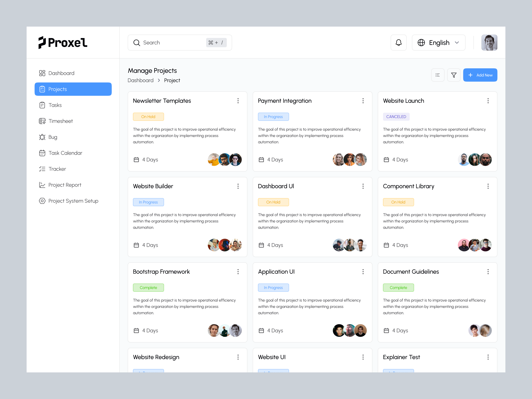
Task: Navigate back via the Dashboard breadcrumb link
Action: coord(141,80)
